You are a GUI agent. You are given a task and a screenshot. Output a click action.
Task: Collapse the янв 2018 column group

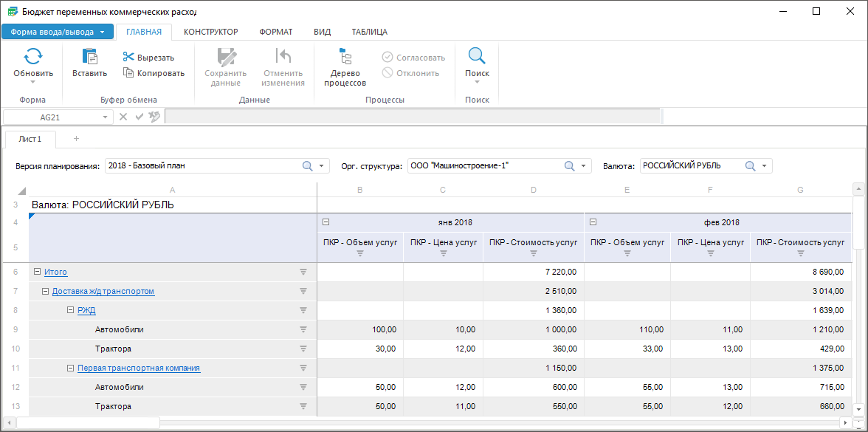[325, 222]
